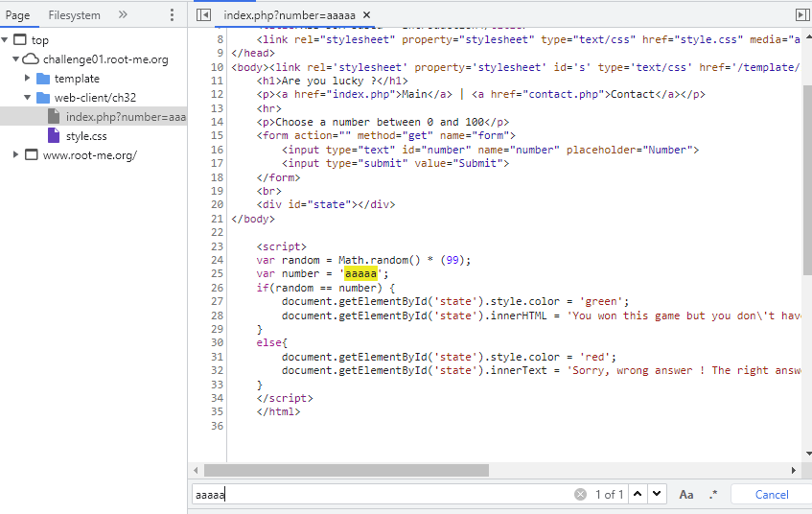Expand the template folder
812x514 pixels.
pyautogui.click(x=28, y=79)
